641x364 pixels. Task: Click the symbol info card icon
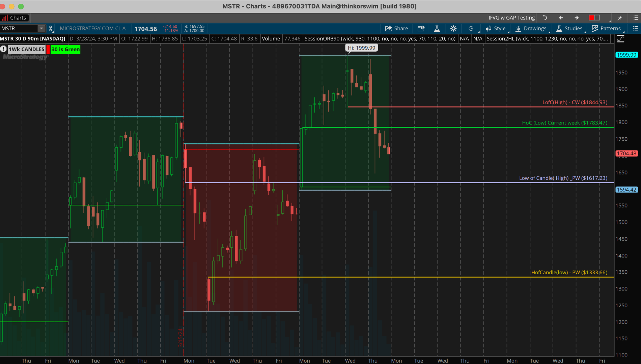coord(421,28)
